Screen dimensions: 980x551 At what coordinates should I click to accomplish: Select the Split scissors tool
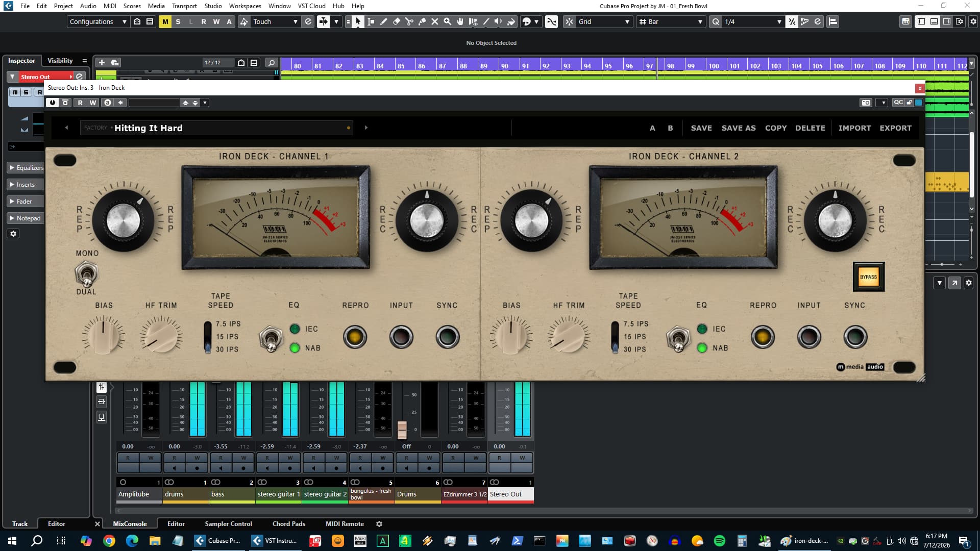[x=409, y=21]
